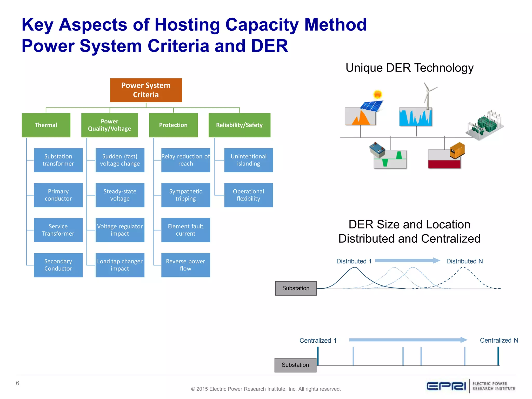
Task: Click the Load tap changer impact box
Action: click(120, 265)
